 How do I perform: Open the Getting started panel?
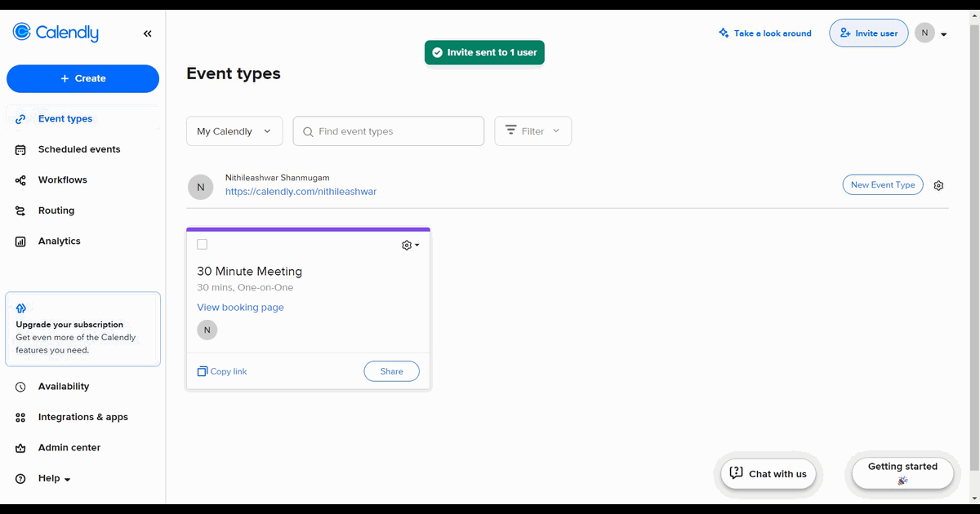(902, 473)
